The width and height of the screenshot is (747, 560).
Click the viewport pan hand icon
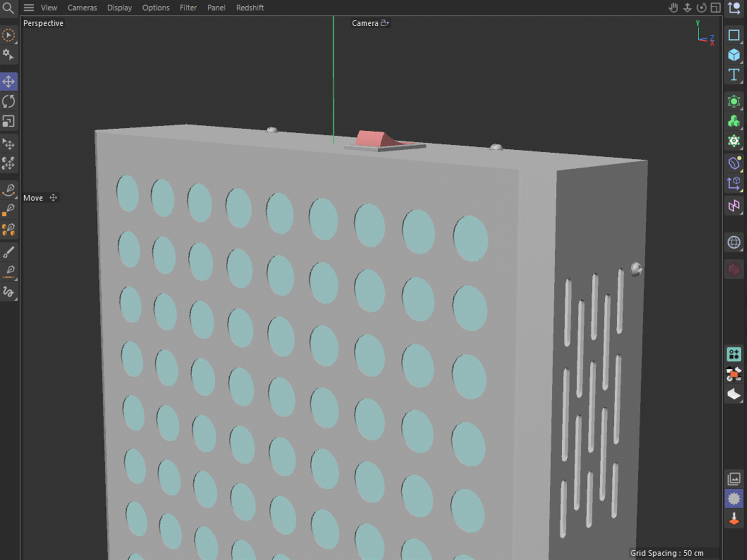point(673,7)
